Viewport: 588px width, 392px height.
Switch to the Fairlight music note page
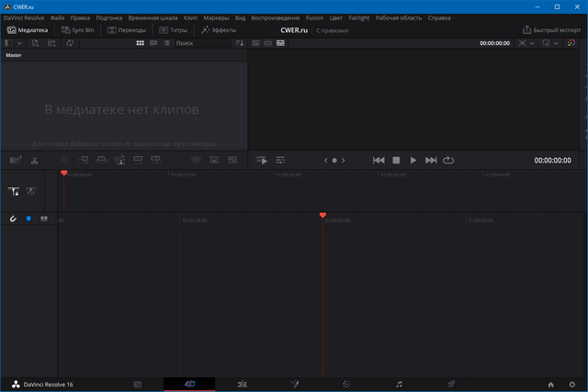click(399, 384)
